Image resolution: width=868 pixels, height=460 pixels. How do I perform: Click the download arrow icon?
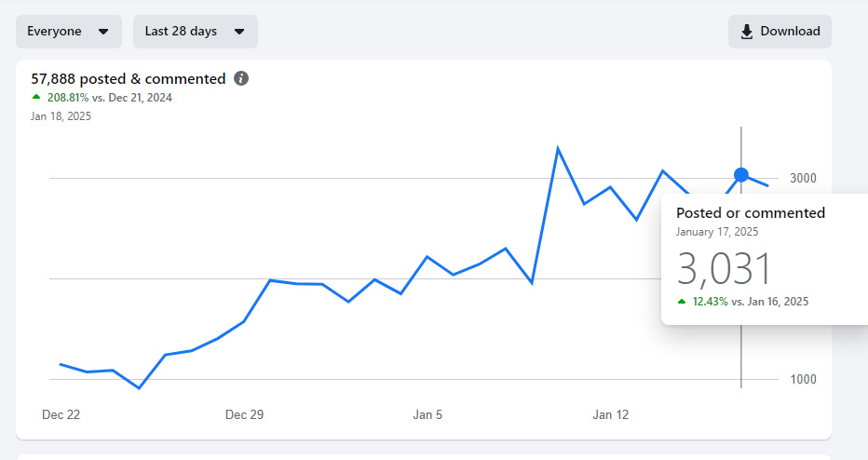pyautogui.click(x=746, y=32)
